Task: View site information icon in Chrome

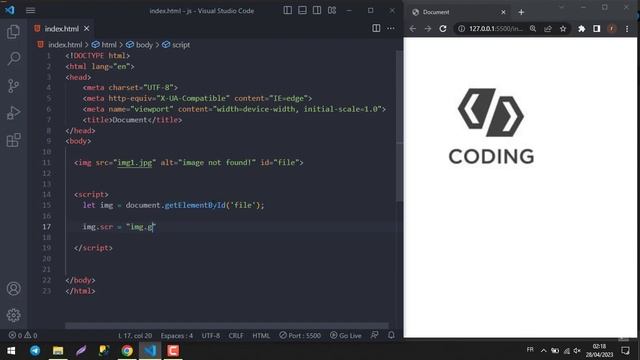Action: pyautogui.click(x=461, y=29)
